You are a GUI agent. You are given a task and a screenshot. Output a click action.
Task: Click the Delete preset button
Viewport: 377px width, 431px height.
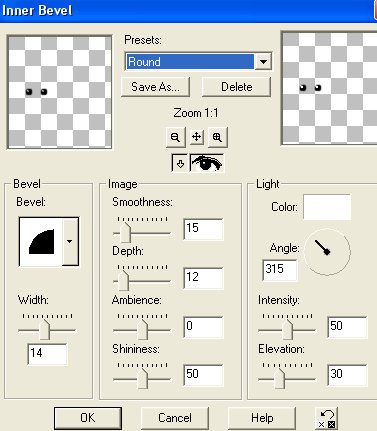[236, 87]
